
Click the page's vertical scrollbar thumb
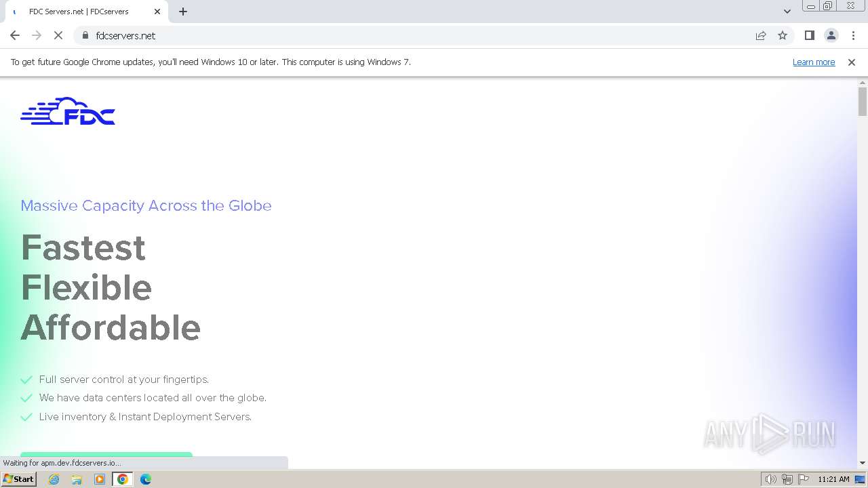point(863,102)
